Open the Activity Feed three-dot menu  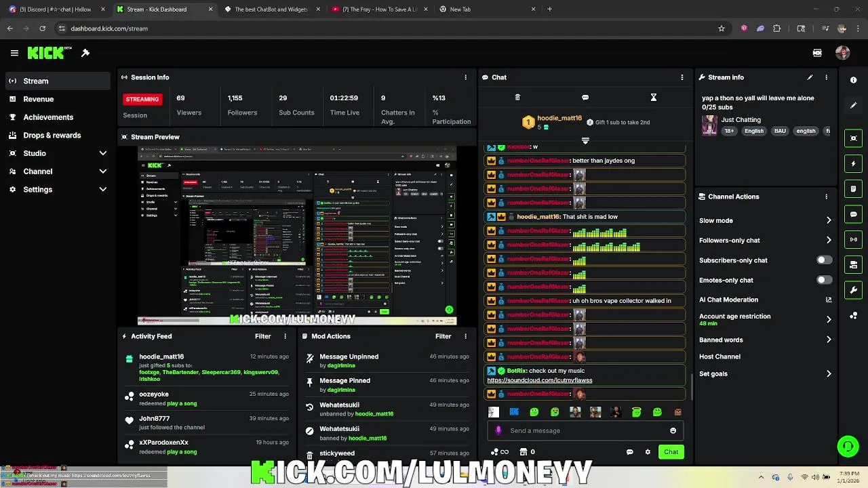(285, 336)
